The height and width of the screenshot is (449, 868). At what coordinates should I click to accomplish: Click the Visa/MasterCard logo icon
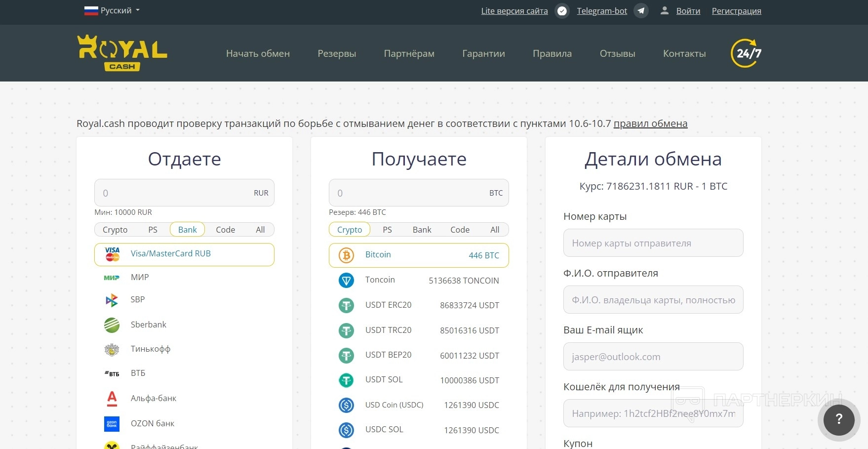(112, 254)
